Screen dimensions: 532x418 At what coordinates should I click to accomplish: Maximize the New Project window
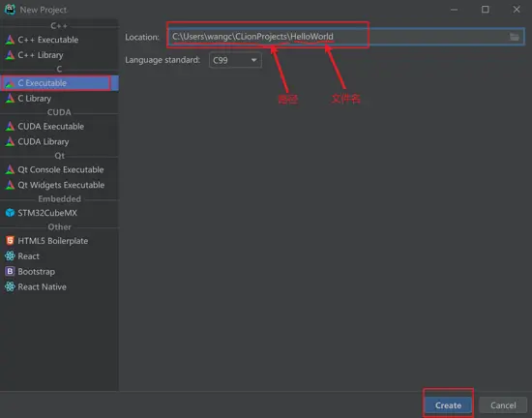(486, 10)
